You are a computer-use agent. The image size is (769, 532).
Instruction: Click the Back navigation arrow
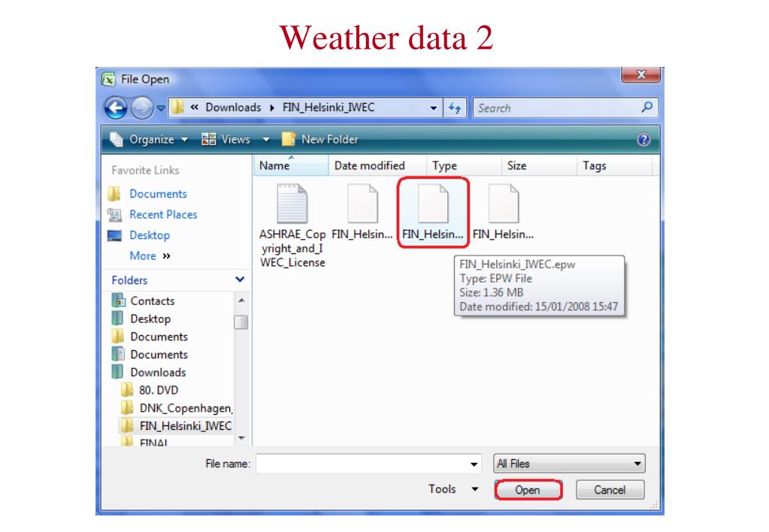(116, 108)
